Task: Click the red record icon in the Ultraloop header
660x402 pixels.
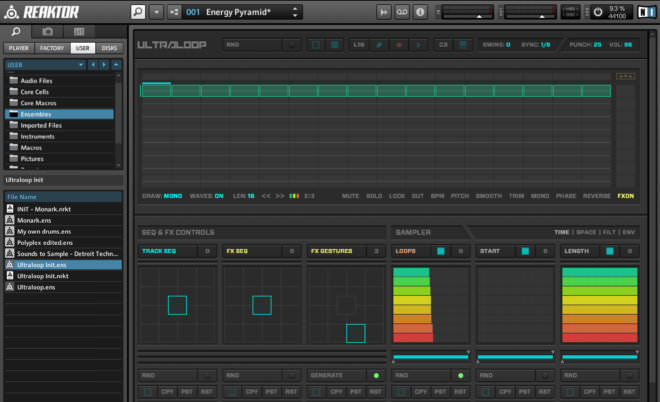Action: click(x=399, y=45)
